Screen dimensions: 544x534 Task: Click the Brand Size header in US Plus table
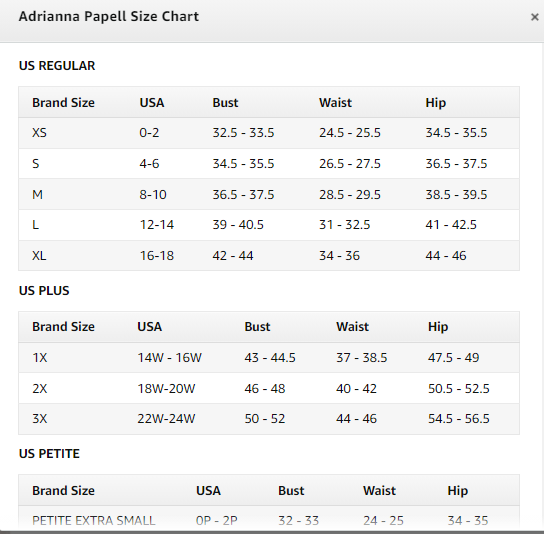63,327
